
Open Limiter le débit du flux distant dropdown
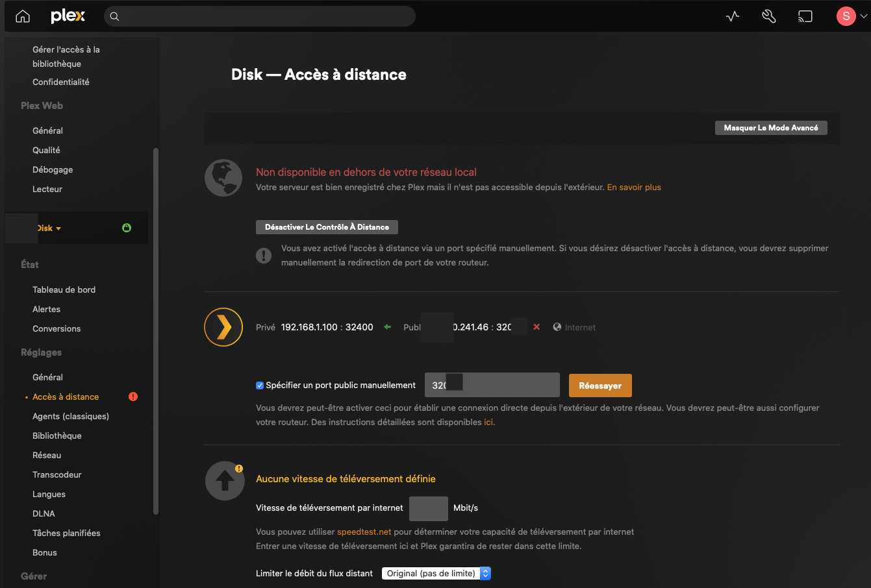436,574
